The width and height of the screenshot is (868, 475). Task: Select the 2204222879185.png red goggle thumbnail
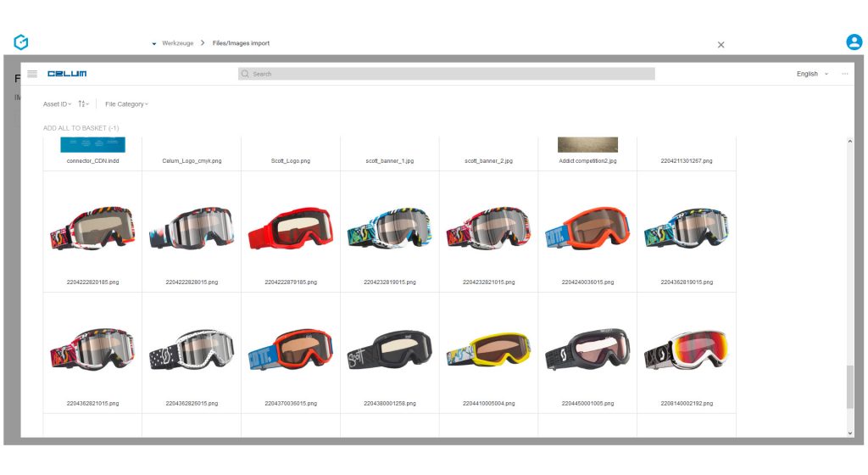pos(290,229)
